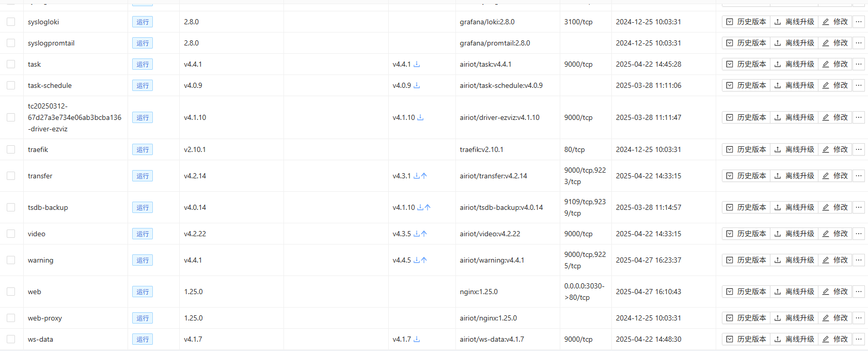Expand the ellipsis menu for task
Image resolution: width=868 pixels, height=351 pixels.
click(x=859, y=64)
